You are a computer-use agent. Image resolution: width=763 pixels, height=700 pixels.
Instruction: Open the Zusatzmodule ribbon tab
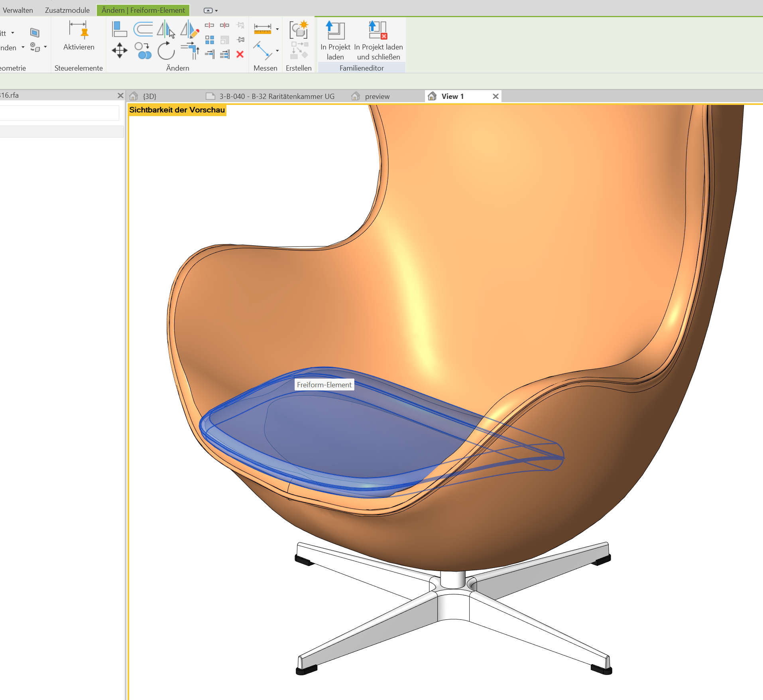point(67,10)
